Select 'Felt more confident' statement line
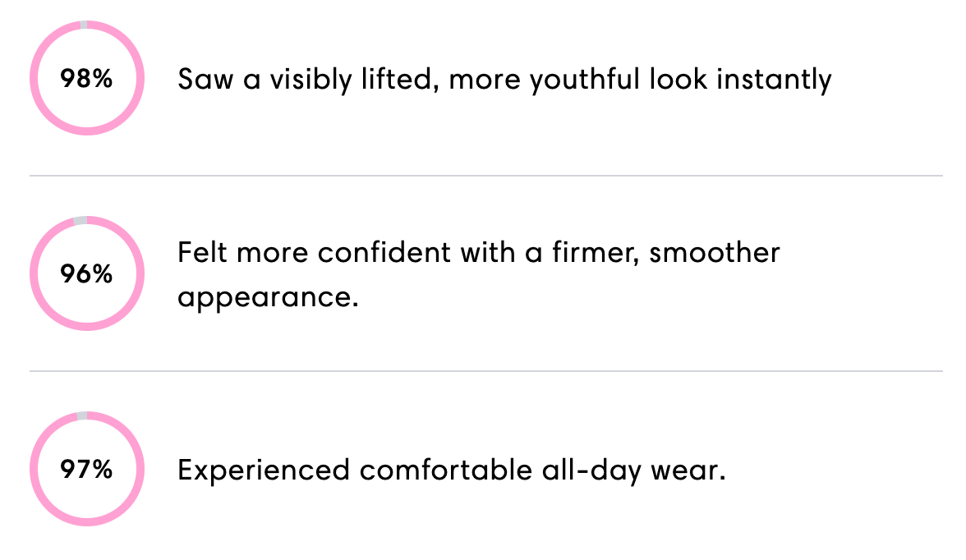Viewport: 966px width, 560px height. pyautogui.click(x=479, y=253)
